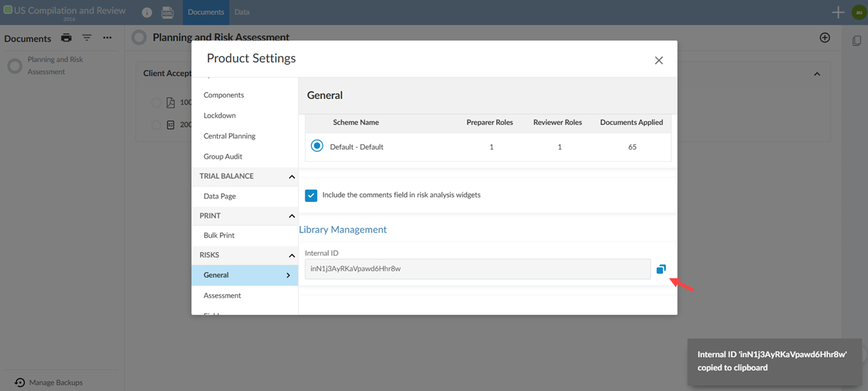The width and height of the screenshot is (868, 391).
Task: Click the PDF icon for document 100
Action: pos(170,102)
